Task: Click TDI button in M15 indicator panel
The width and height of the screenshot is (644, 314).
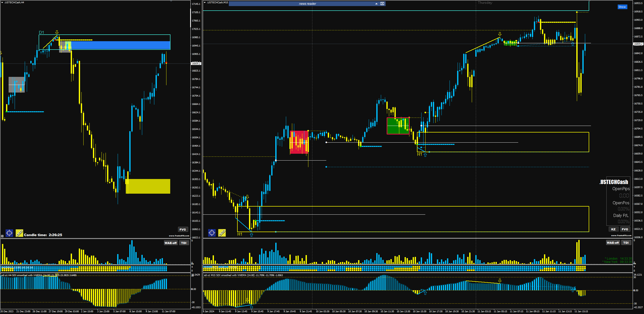Action: [x=626, y=243]
